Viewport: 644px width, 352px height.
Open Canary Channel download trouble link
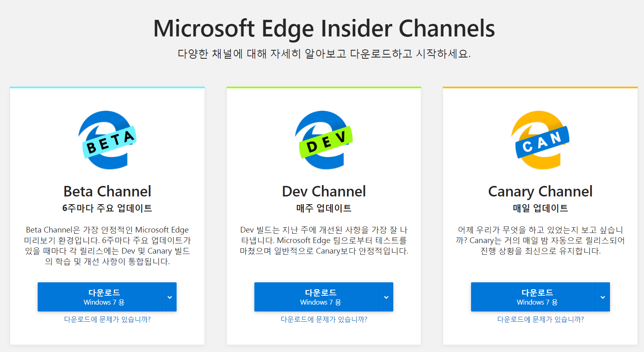[x=540, y=320]
